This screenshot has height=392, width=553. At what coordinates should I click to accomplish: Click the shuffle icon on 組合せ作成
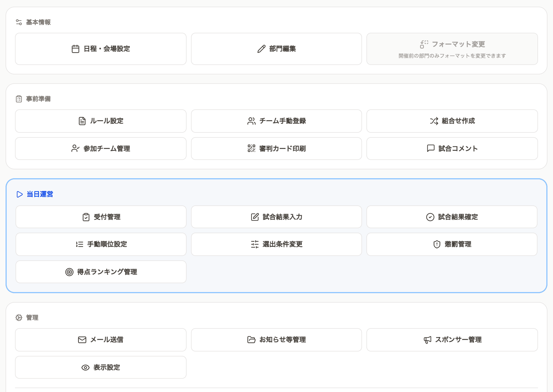coord(434,121)
